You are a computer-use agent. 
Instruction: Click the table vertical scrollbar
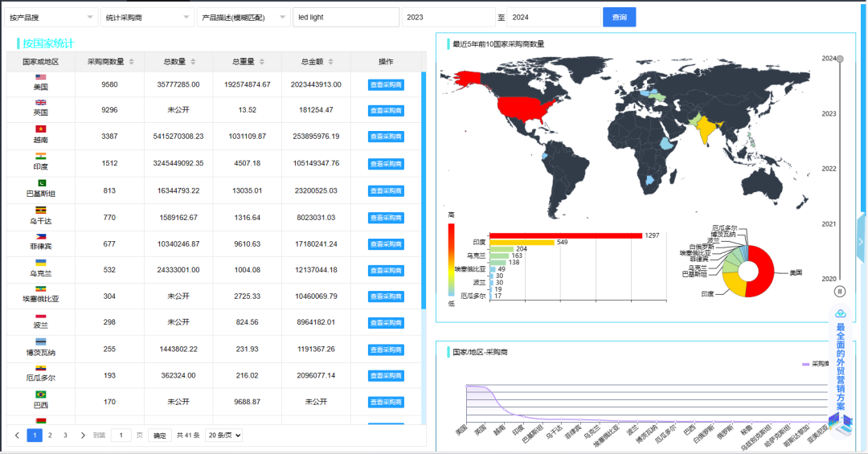pos(424,190)
